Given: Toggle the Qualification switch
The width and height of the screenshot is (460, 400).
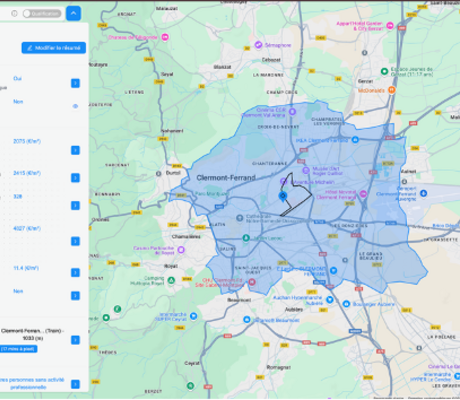Looking at the screenshot, I should 42,14.
